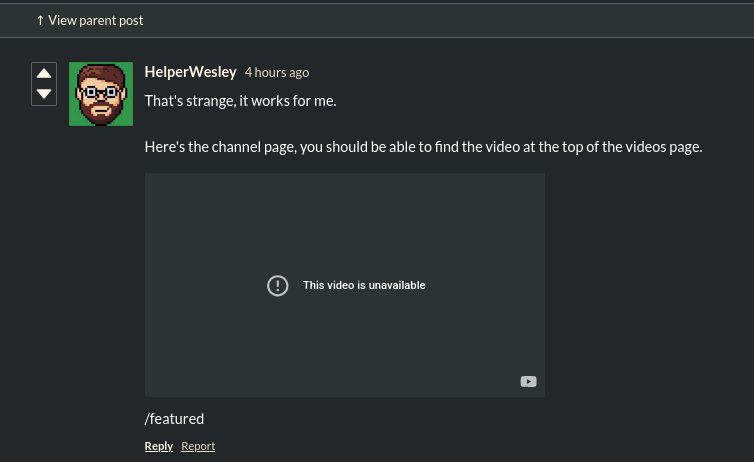754x462 pixels.
Task: Click the "4 hours ago" timestamp
Action: tap(277, 73)
